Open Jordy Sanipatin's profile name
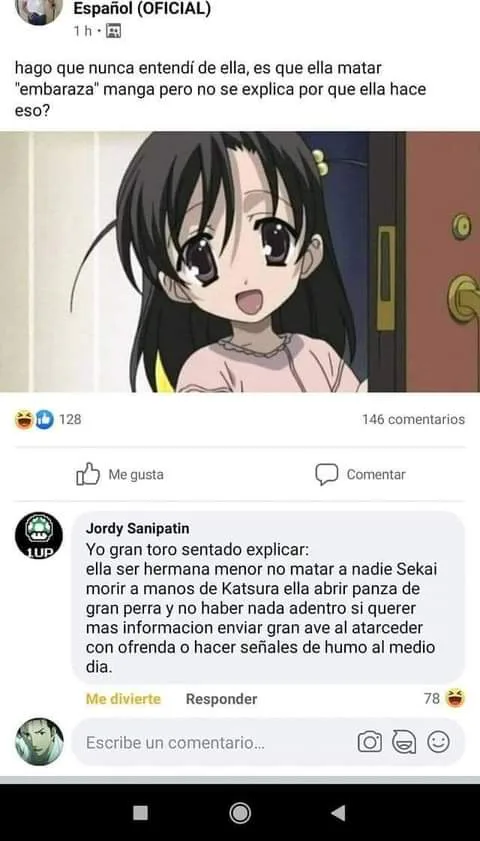The height and width of the screenshot is (841, 480). pyautogui.click(x=137, y=529)
